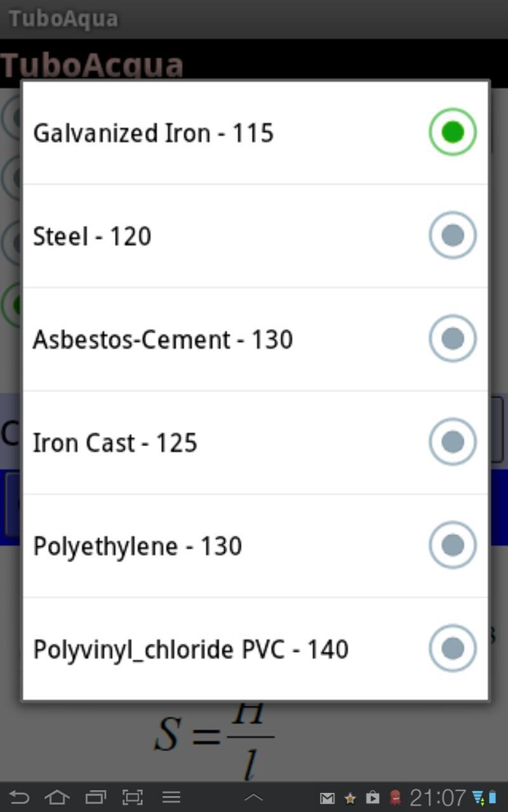Tap the Gmail notification icon

[x=327, y=798]
